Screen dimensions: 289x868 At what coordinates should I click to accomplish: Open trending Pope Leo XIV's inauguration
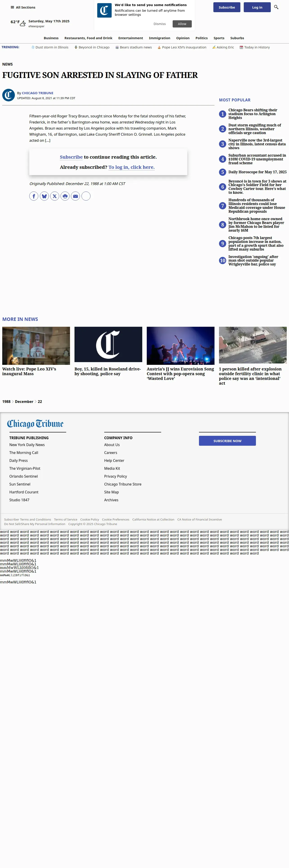point(182,48)
